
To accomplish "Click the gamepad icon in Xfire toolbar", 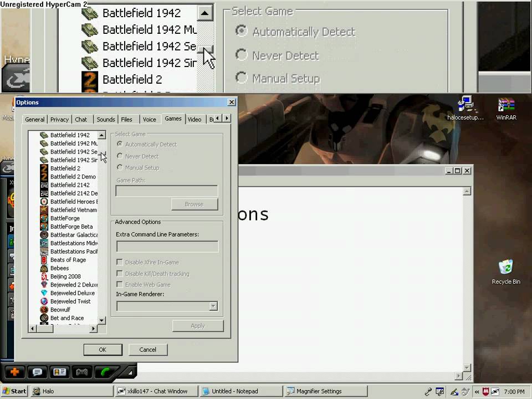I will click(x=82, y=372).
